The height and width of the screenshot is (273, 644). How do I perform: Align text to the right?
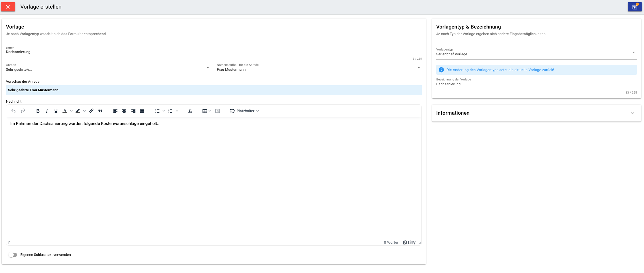coord(133,111)
